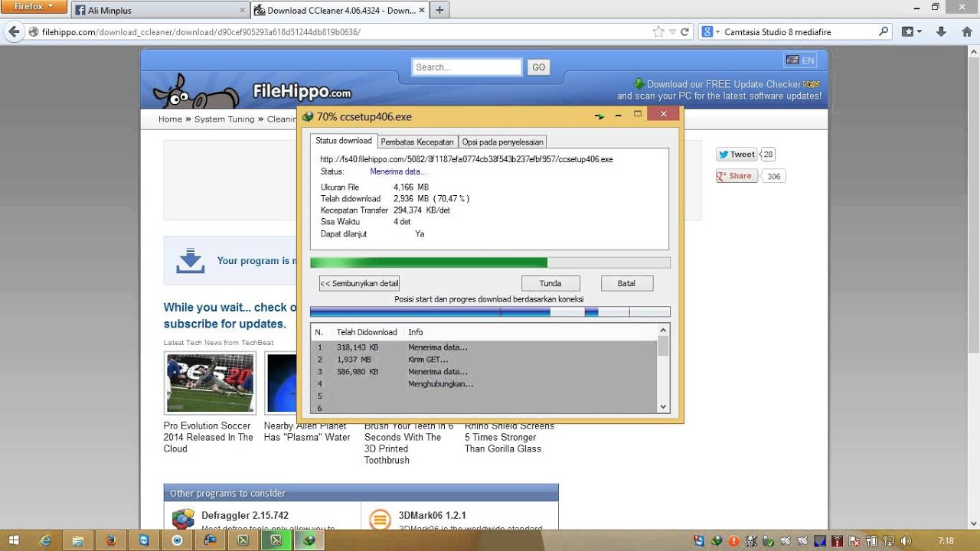Viewport: 980px width, 551px height.
Task: Open the Firefox menu button
Action: [x=34, y=7]
